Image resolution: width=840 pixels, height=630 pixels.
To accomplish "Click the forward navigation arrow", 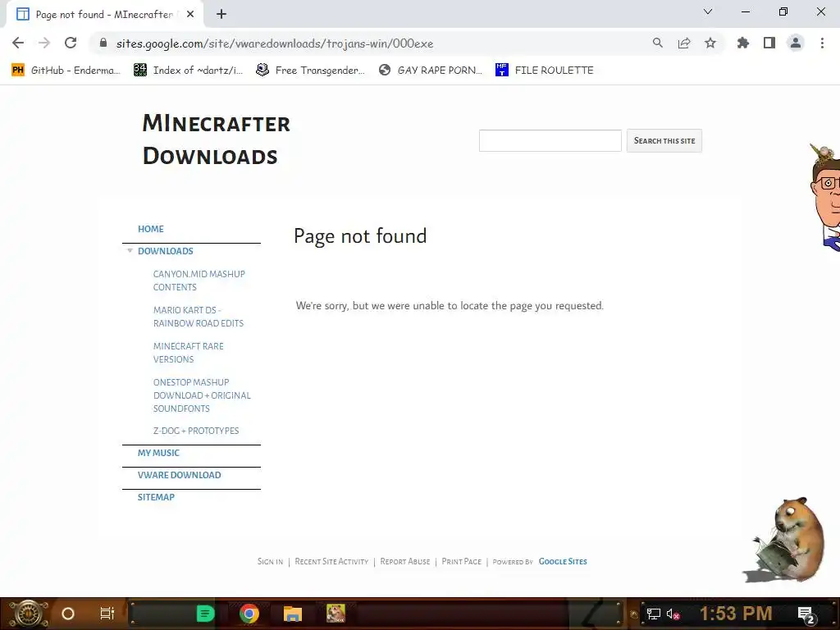I will (x=44, y=43).
